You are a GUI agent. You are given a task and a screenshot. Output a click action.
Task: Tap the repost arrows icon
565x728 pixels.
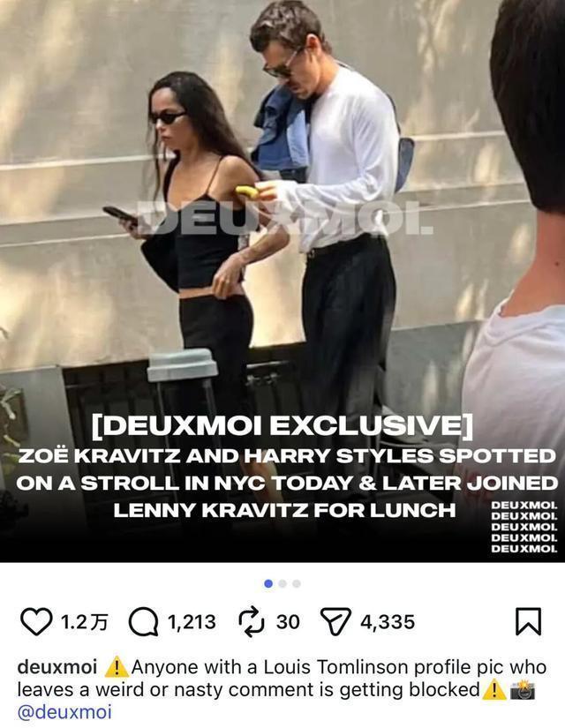click(x=251, y=622)
